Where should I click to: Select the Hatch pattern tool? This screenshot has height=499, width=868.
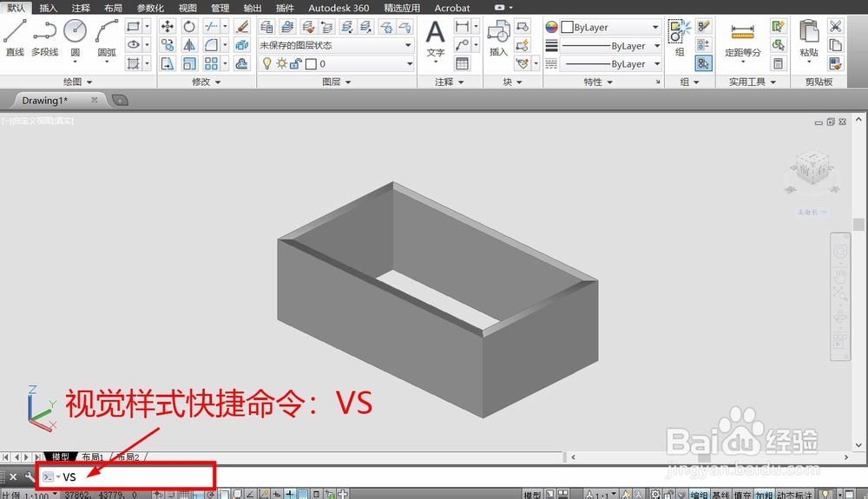pyautogui.click(x=133, y=63)
